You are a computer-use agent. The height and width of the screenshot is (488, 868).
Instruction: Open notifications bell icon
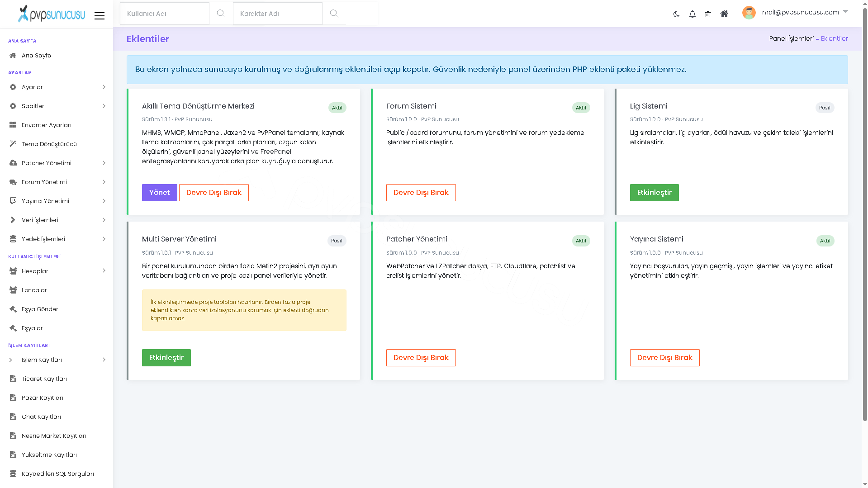[692, 14]
